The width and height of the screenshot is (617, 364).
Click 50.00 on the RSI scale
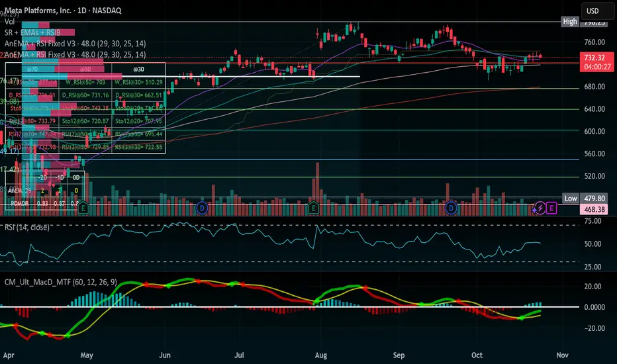[593, 244]
